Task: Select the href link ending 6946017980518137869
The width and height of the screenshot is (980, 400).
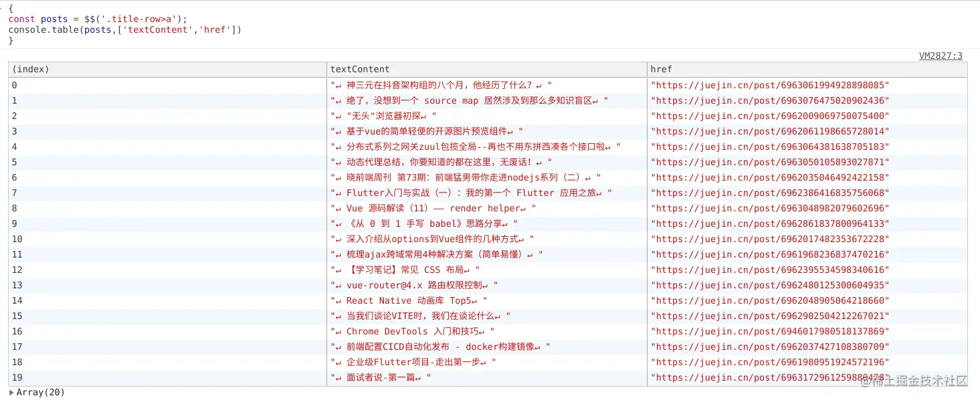Action: tap(771, 331)
